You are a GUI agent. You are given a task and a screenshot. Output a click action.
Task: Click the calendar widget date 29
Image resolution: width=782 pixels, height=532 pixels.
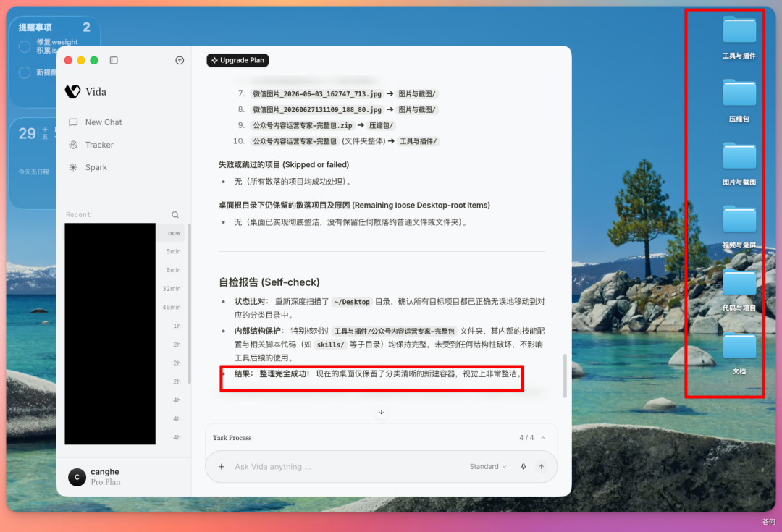(27, 133)
